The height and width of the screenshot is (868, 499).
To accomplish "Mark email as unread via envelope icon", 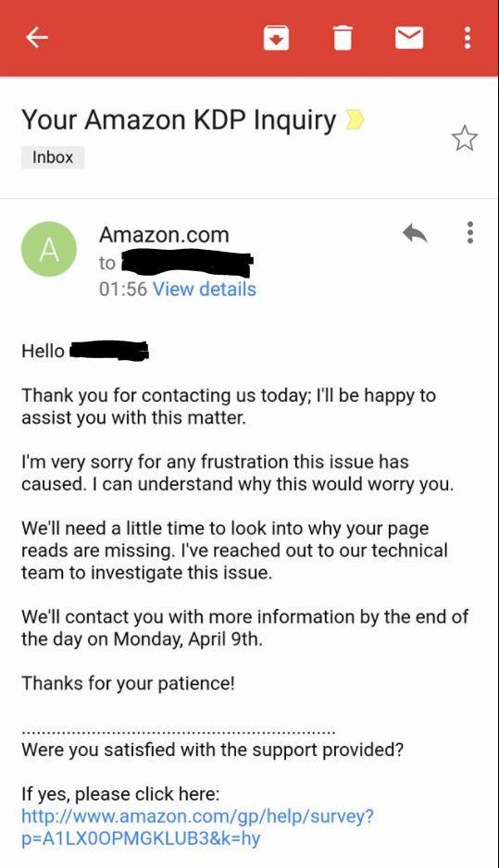I will (x=408, y=38).
